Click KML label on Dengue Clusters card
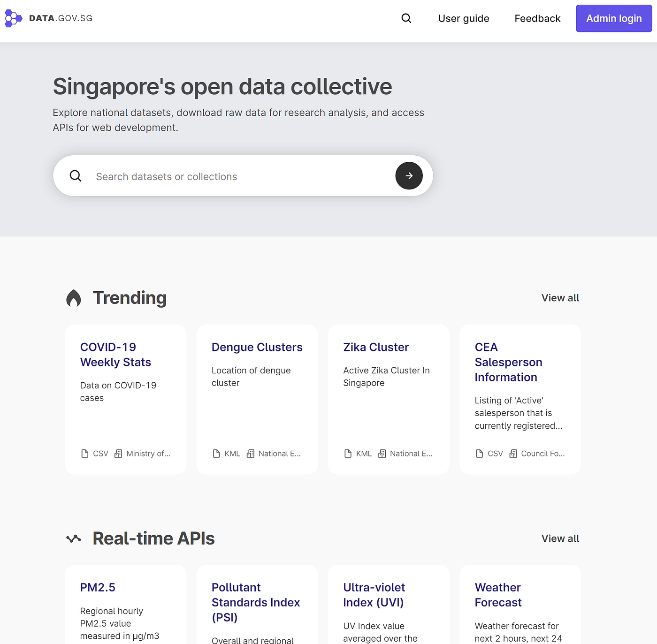Screen dimensions: 657x644 pyautogui.click(x=232, y=454)
